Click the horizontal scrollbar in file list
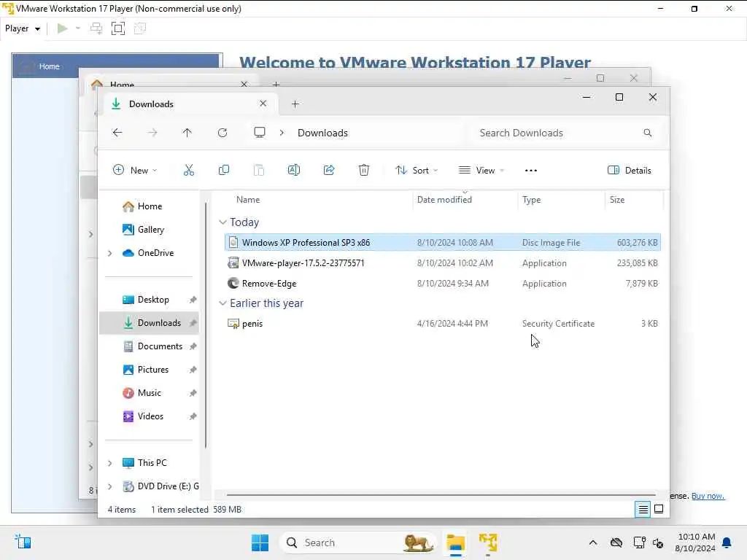Image resolution: width=747 pixels, height=560 pixels. 441,495
